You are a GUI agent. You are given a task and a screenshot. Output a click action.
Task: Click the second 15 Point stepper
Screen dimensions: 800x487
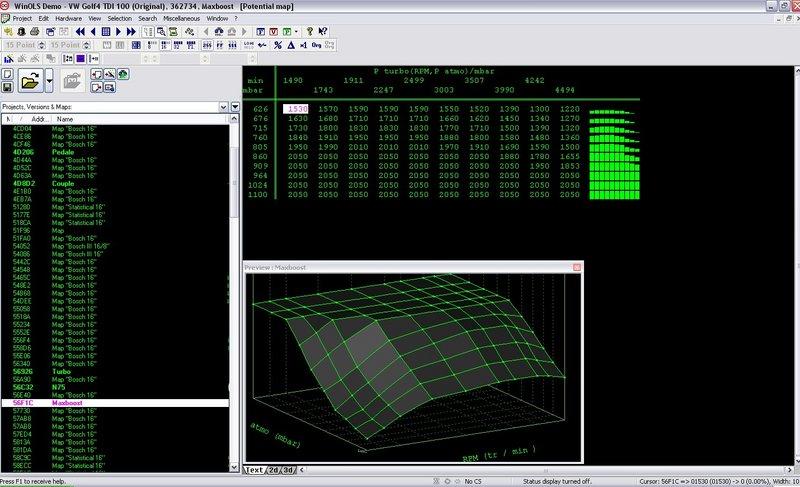(x=86, y=45)
